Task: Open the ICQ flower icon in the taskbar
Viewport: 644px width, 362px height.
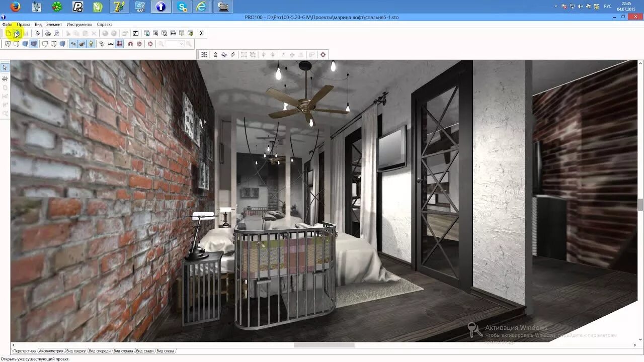Action: (57, 7)
